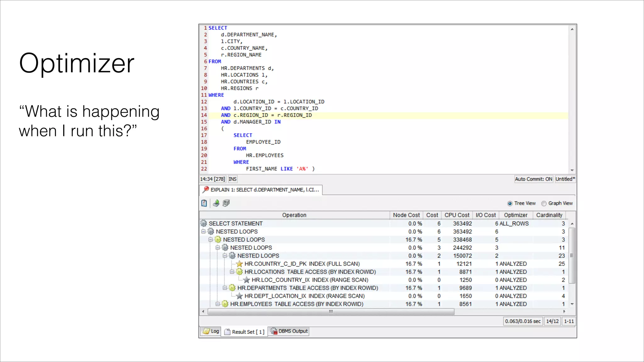This screenshot has width=644, height=362.
Task: Click the plan grid's scroll-up arrow
Action: tap(572, 224)
